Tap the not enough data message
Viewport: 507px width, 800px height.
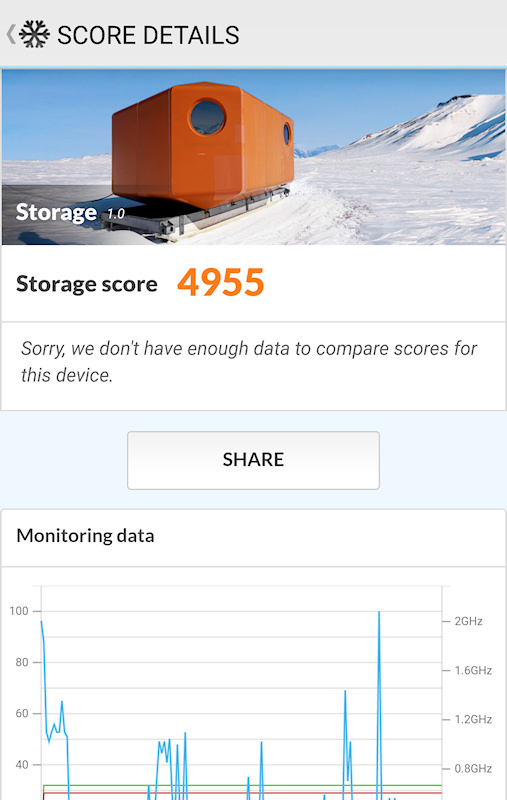pos(248,362)
